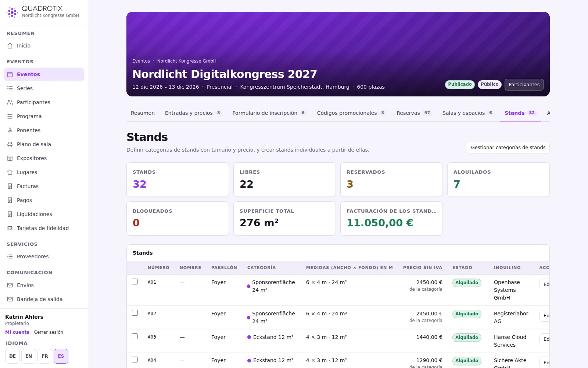
Task: Open the Códigos promocionales tab
Action: [351, 113]
